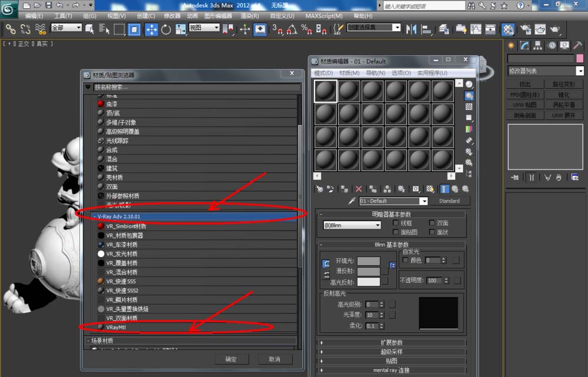Screen dimensions: 588x377
Task: Open the MAXScript(M) menu
Action: [x=323, y=16]
